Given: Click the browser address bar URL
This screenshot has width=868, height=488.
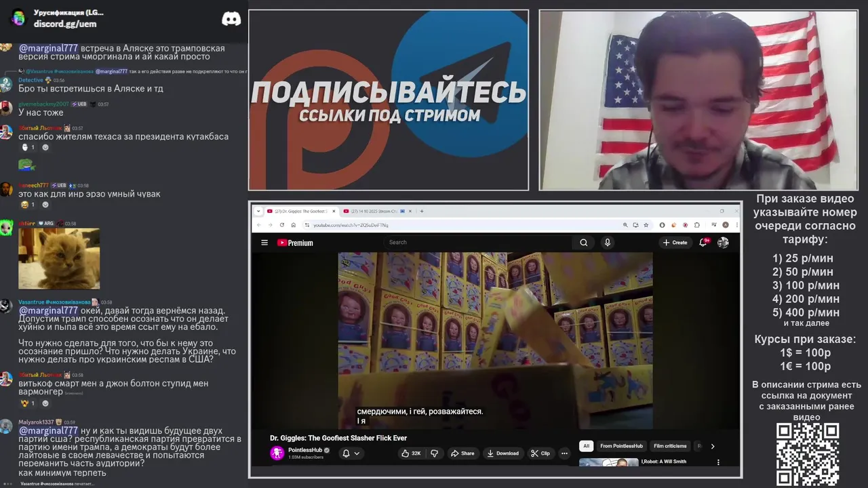Looking at the screenshot, I should tap(351, 225).
